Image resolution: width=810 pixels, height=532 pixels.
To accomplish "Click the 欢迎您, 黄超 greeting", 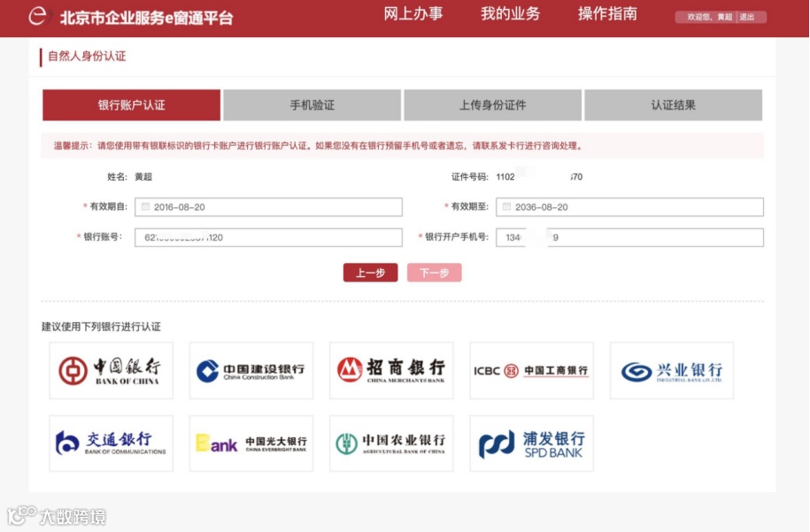I will [709, 17].
